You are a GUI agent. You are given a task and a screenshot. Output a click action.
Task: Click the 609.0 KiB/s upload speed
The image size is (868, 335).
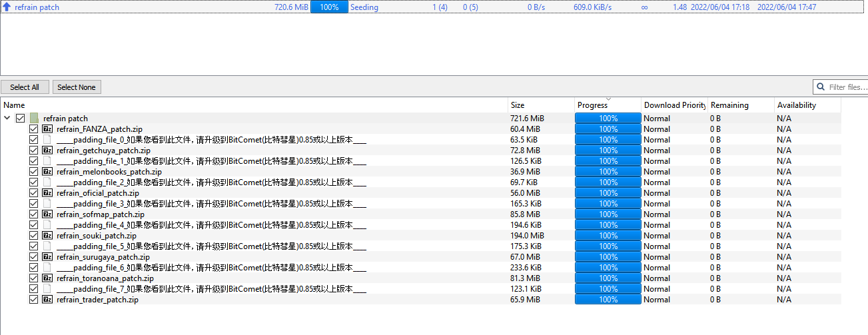point(592,7)
